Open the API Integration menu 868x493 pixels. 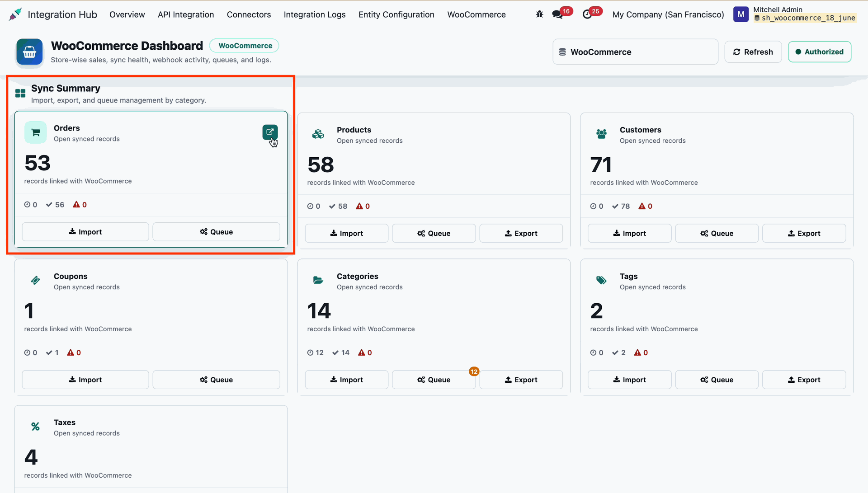pyautogui.click(x=186, y=14)
